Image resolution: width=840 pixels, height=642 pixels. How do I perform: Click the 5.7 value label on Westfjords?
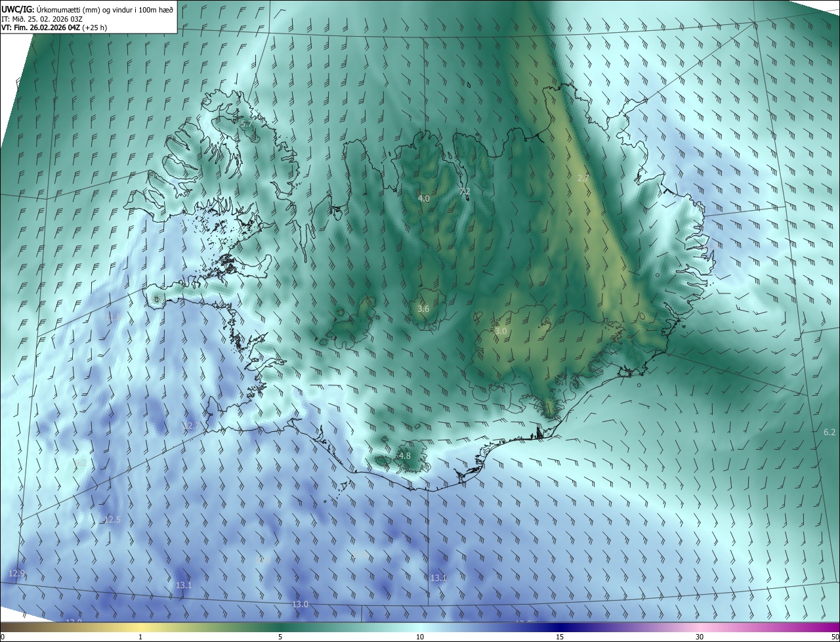[x=246, y=123]
